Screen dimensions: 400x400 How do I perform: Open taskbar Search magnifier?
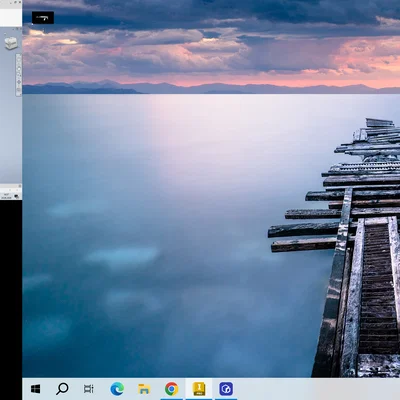[x=62, y=389]
